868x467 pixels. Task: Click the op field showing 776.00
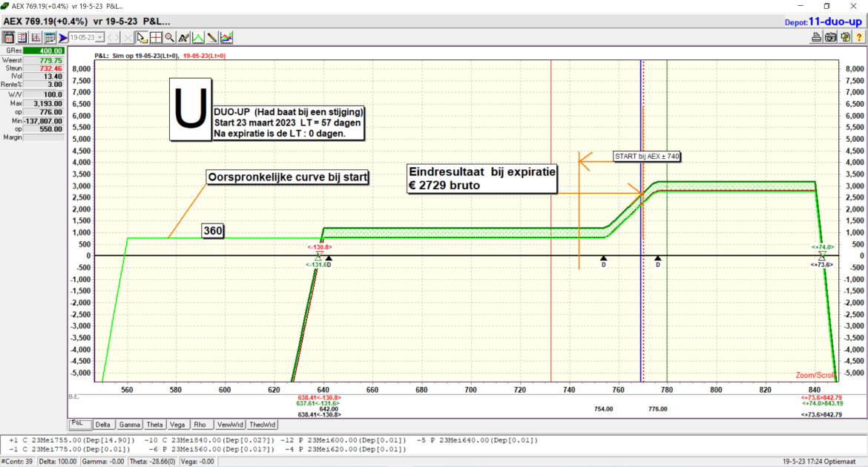(x=43, y=112)
